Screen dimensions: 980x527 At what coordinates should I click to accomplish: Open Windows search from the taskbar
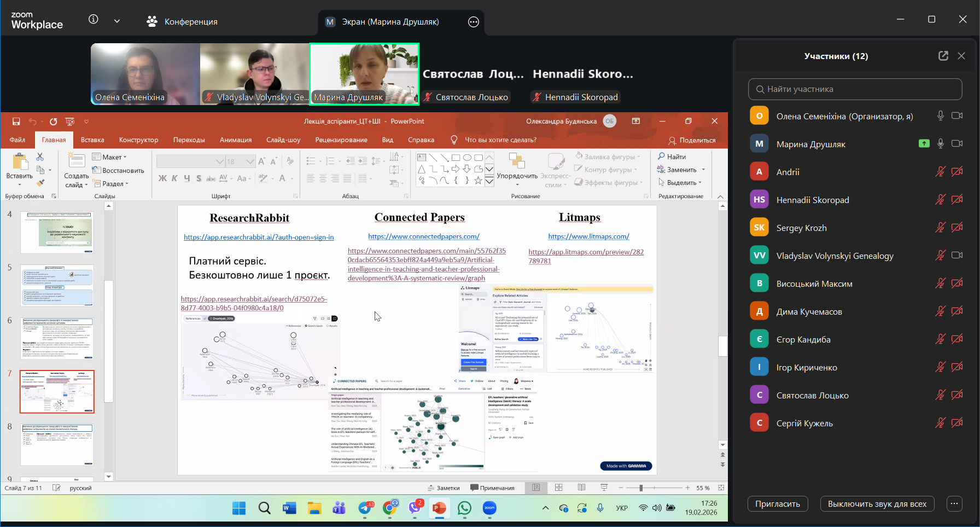pyautogui.click(x=264, y=508)
